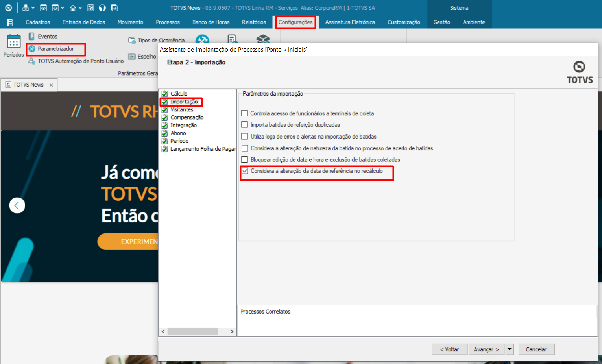Expand the modules icon dropdown arrow

click(x=33, y=8)
